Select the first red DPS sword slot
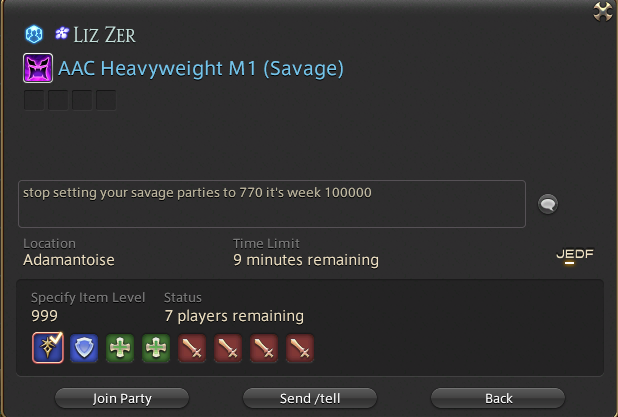Image resolution: width=618 pixels, height=417 pixels. pos(192,348)
